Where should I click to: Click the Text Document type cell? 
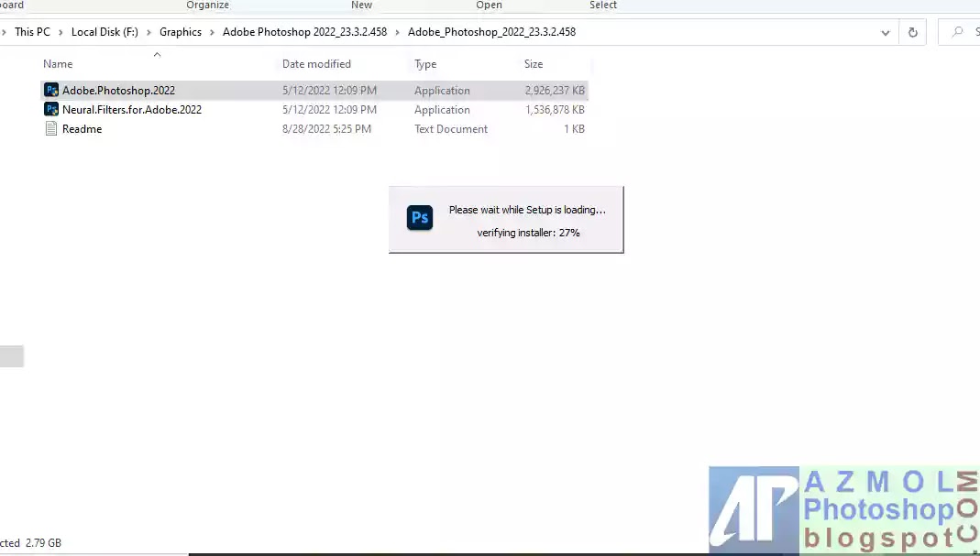pos(451,128)
